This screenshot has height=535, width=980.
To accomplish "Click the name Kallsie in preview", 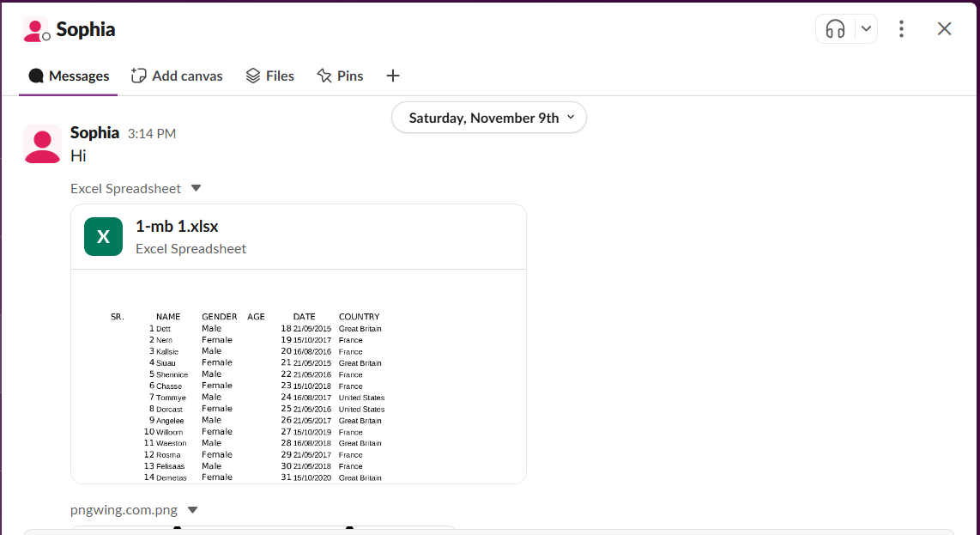I will point(167,352).
